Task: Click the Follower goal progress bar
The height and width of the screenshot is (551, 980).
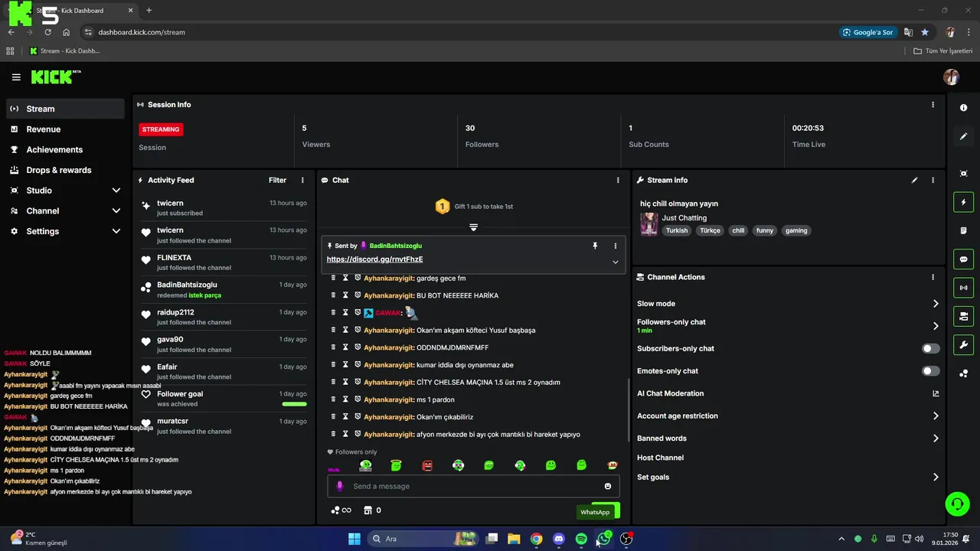Action: point(294,404)
